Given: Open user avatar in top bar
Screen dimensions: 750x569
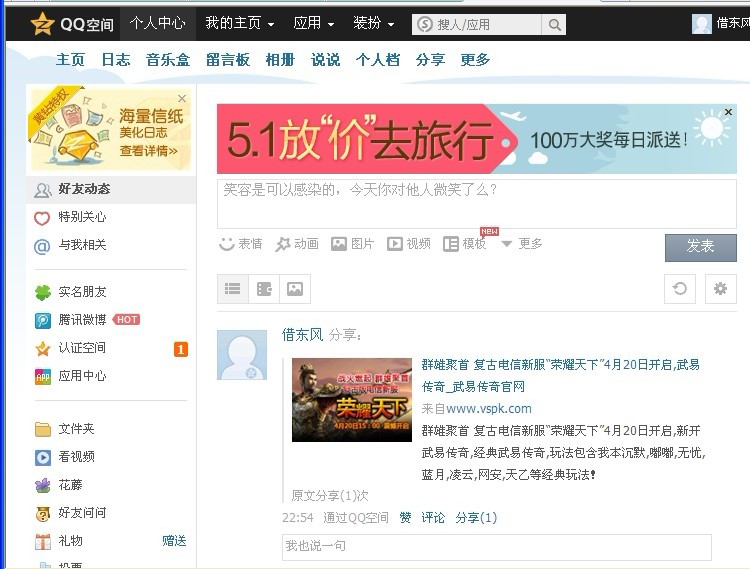Looking at the screenshot, I should [x=702, y=24].
